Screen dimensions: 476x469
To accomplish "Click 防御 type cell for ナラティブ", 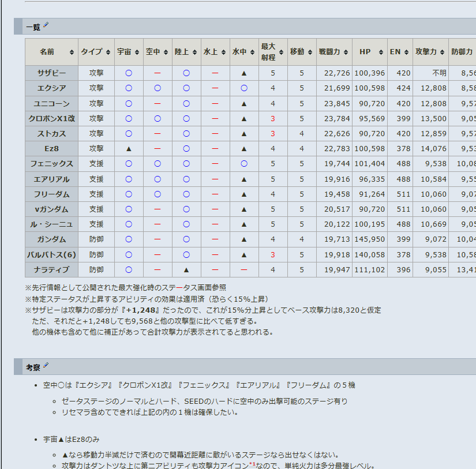I will coord(96,269).
